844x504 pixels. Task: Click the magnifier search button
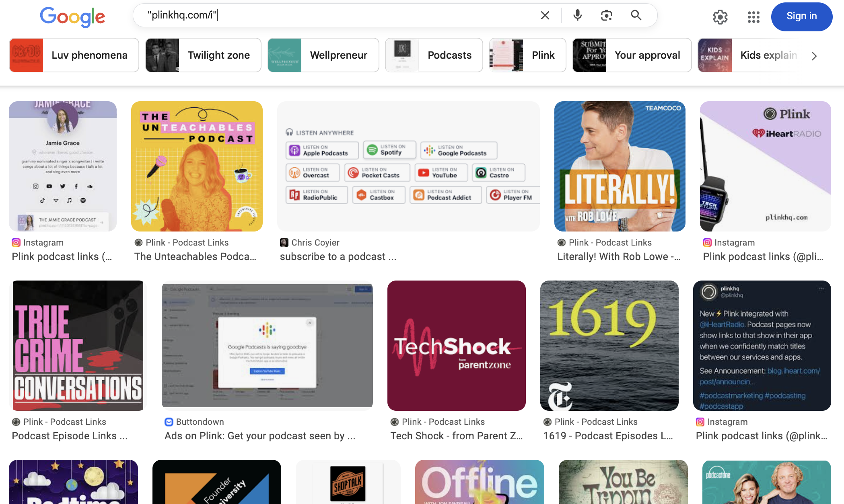(636, 15)
